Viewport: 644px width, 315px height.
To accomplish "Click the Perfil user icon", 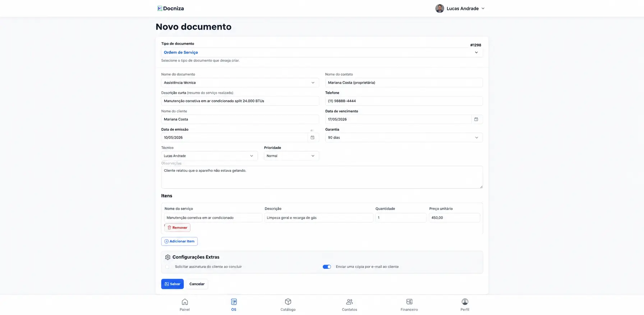I will click(465, 302).
